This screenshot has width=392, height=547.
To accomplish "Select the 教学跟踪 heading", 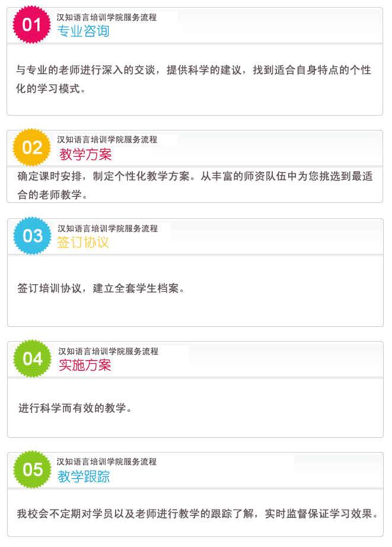I will tap(84, 476).
